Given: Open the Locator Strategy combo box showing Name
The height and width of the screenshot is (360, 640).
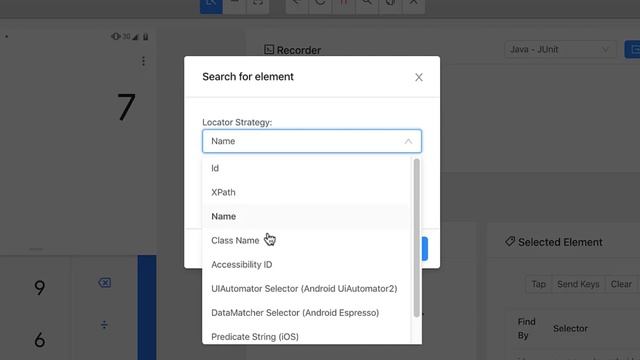Looking at the screenshot, I should tap(312, 141).
